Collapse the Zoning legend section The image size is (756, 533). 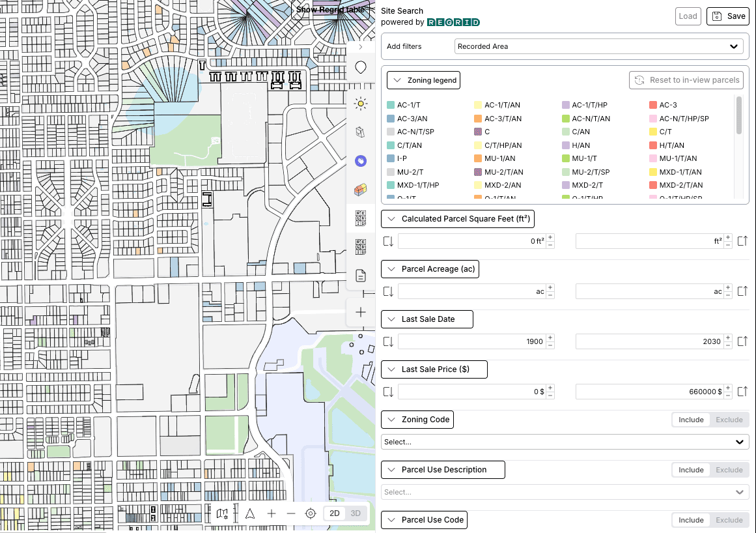pyautogui.click(x=423, y=80)
